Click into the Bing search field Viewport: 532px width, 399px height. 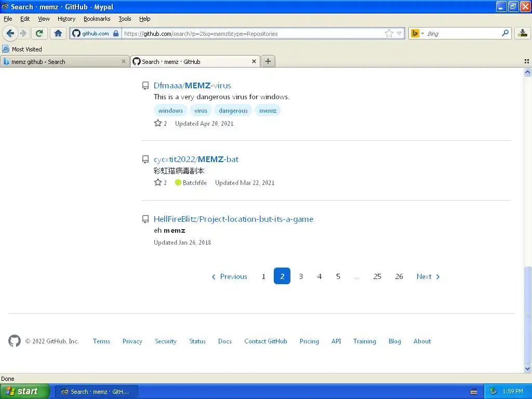[x=462, y=33]
